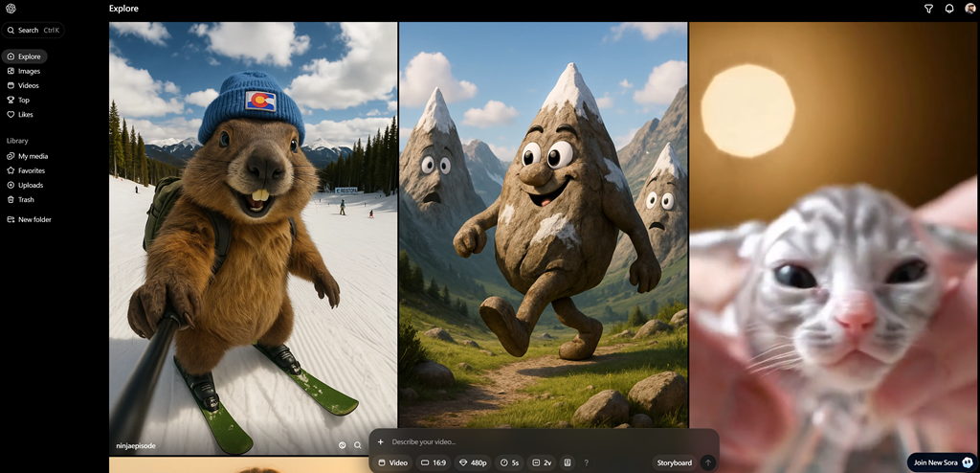Click the Storyboard button
The height and width of the screenshot is (473, 980).
click(674, 462)
